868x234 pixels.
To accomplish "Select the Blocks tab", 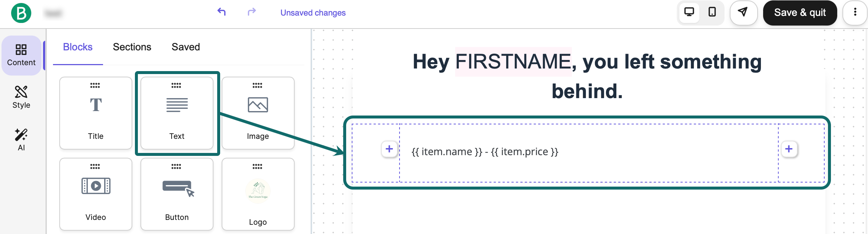I will 77,47.
